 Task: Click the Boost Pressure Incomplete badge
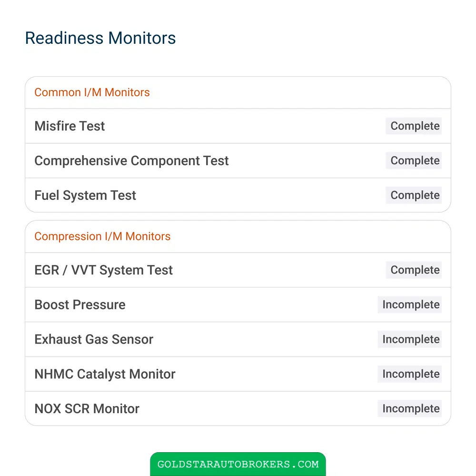[410, 305]
